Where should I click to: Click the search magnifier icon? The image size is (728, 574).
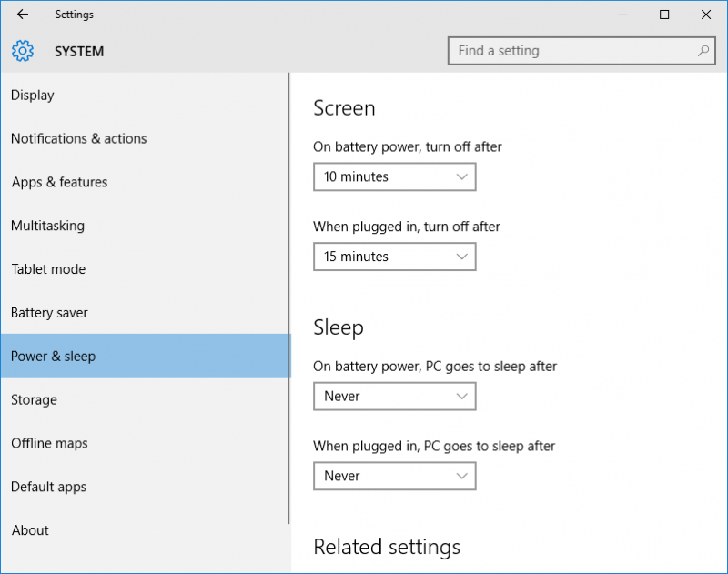click(703, 51)
